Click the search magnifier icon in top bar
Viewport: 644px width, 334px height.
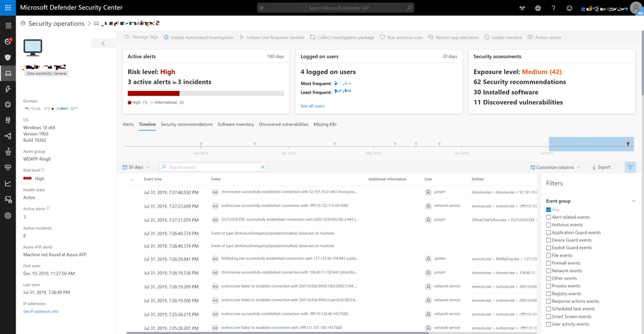click(x=409, y=8)
